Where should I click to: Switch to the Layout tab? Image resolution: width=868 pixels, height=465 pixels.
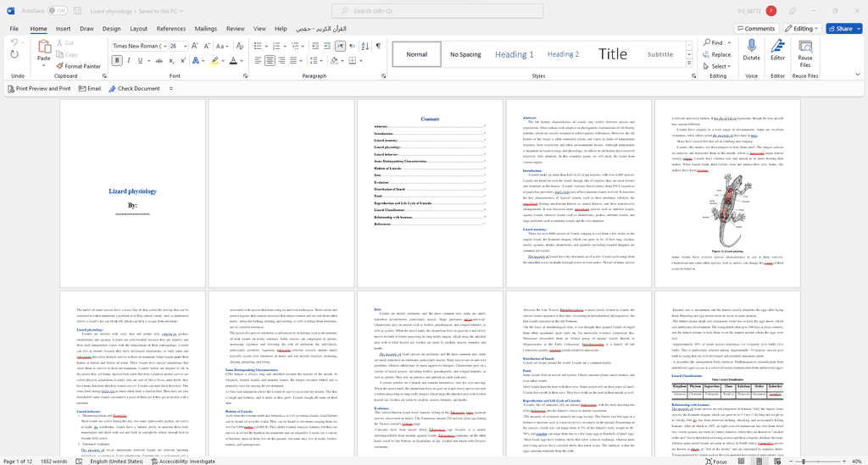click(x=138, y=29)
